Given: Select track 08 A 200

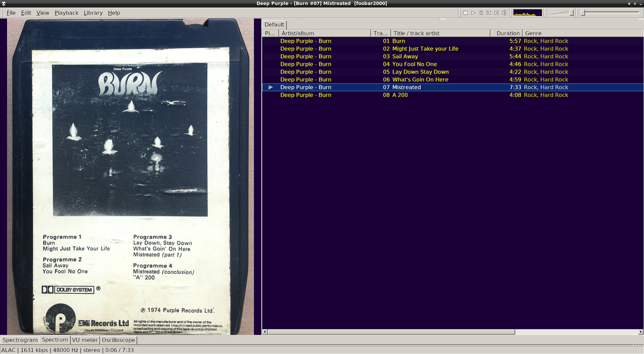Looking at the screenshot, I should tap(453, 95).
